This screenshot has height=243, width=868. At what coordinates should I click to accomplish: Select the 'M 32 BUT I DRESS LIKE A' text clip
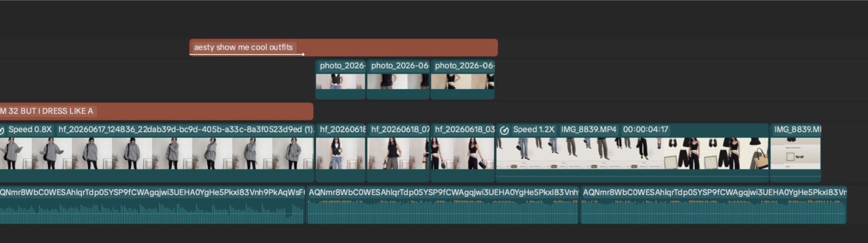coord(156,111)
